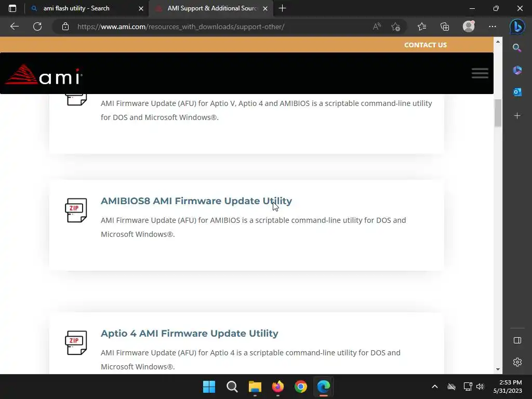Open a new browser tab
The image size is (532, 399).
tap(282, 8)
